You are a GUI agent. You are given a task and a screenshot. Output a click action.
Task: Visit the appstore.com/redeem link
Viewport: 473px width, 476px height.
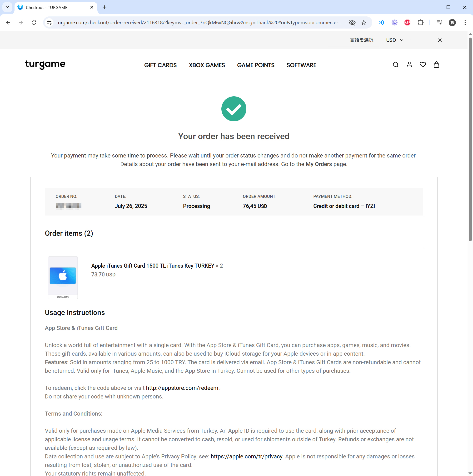[x=182, y=388]
